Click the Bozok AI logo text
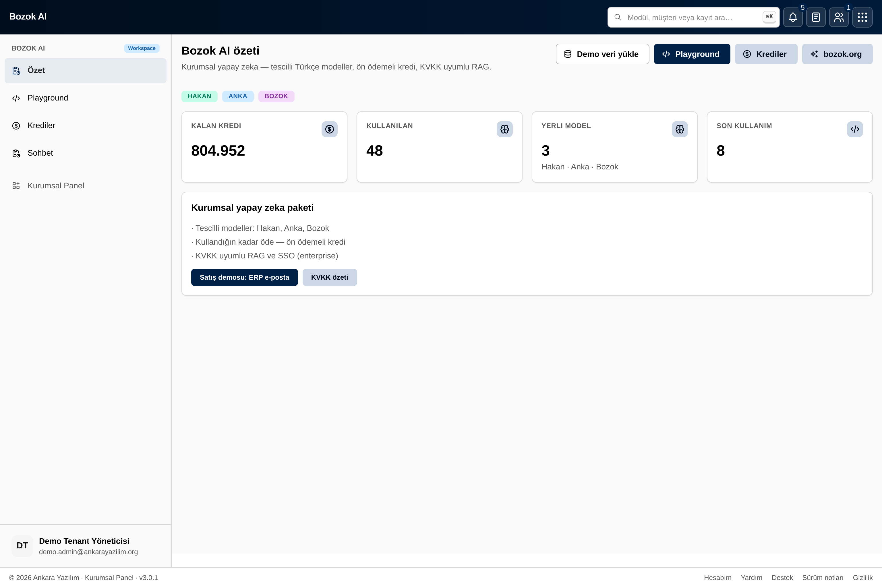Screen dimensions: 882x588 (x=28, y=16)
